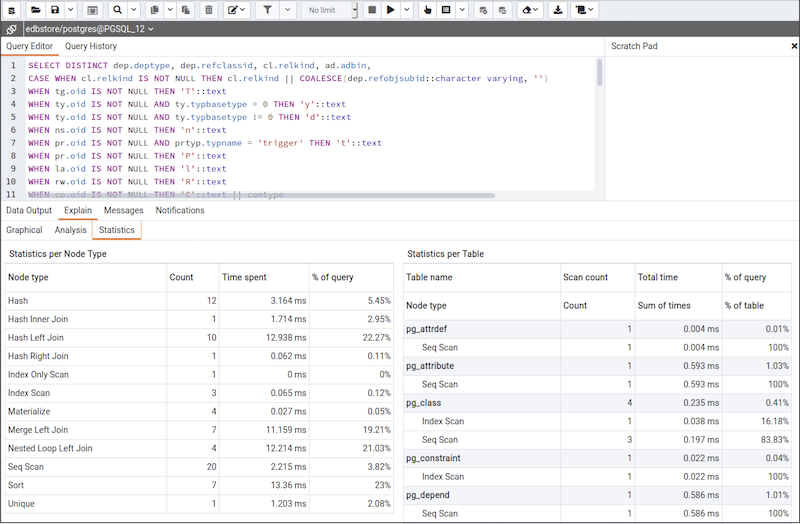The width and height of the screenshot is (800, 524).
Task: Click the pg_attrdef table row
Action: (597, 329)
